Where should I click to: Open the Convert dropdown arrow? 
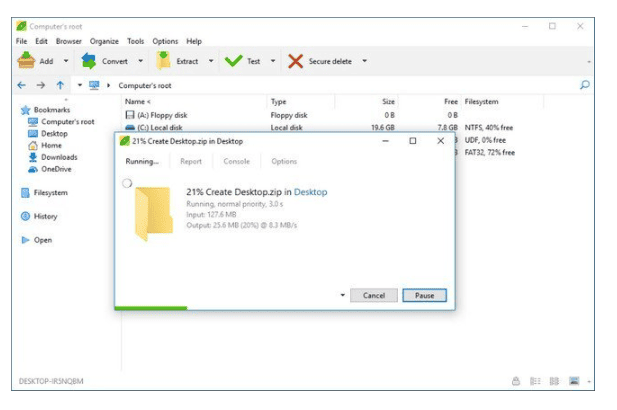pyautogui.click(x=140, y=61)
